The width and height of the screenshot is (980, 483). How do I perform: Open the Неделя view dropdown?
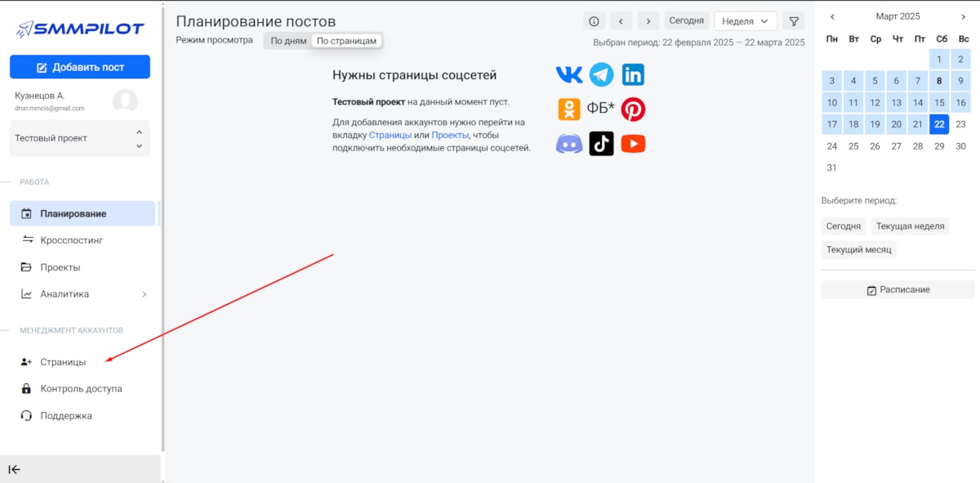(746, 21)
